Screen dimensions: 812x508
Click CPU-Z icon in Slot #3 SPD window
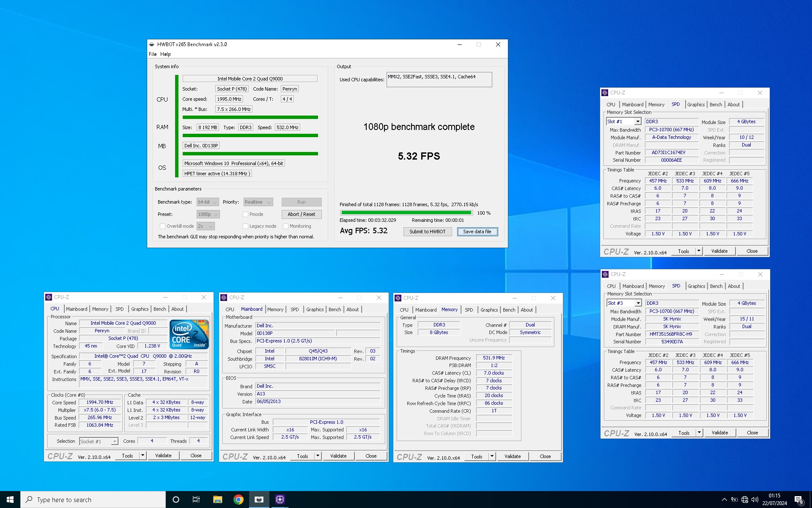(605, 274)
